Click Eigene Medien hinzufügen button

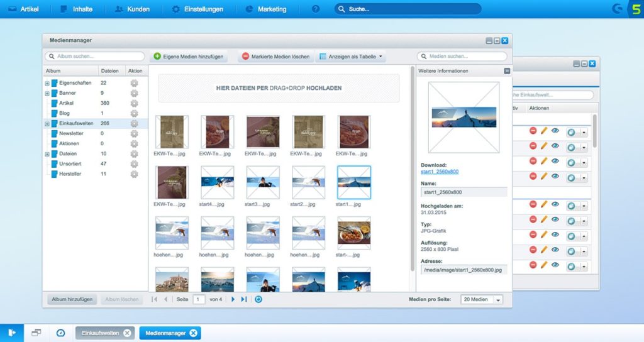coord(189,57)
